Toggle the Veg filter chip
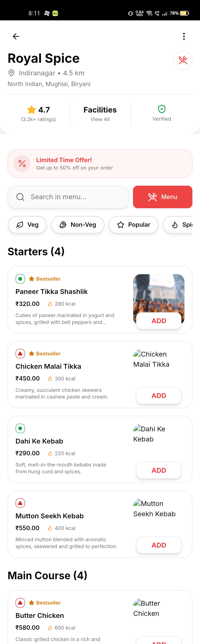200x644 pixels. [27, 225]
